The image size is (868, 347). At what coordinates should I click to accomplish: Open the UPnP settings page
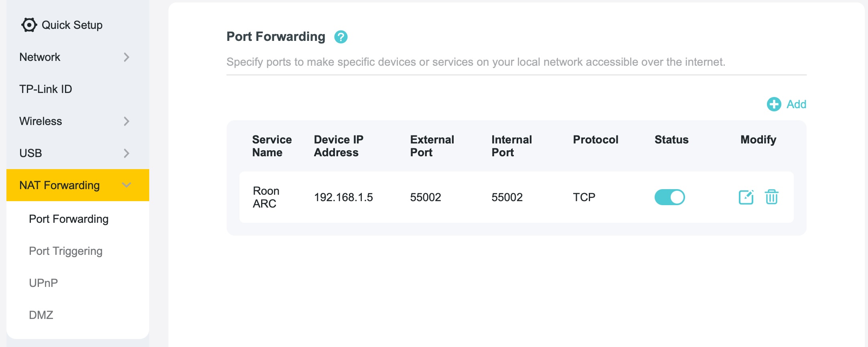pyautogui.click(x=43, y=283)
